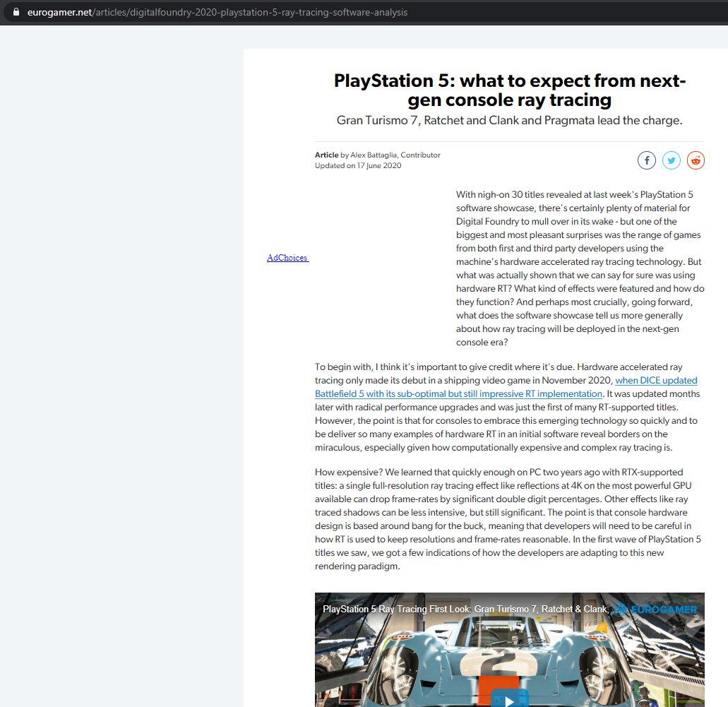The image size is (728, 707).
Task: Click the date 'Updated on 17 June 2020'
Action: [358, 166]
